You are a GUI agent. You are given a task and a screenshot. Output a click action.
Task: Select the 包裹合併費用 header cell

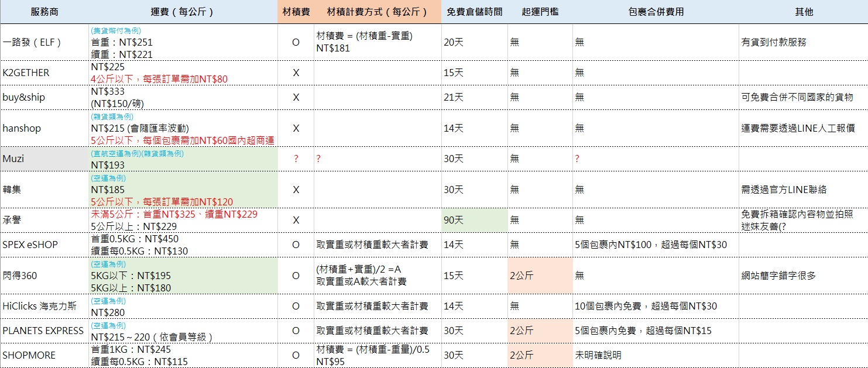(656, 12)
